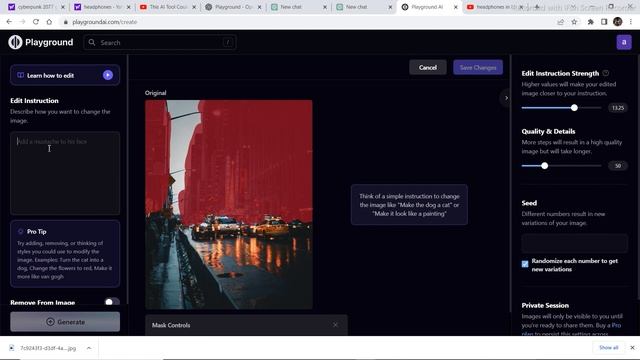Open the Pro plan link
The height and width of the screenshot is (360, 640).
coord(616,325)
